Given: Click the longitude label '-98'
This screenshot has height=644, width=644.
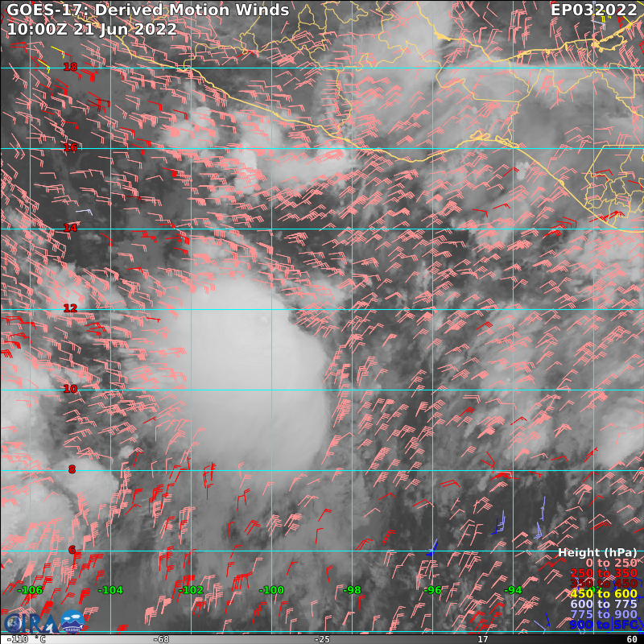Looking at the screenshot, I should 352,590.
